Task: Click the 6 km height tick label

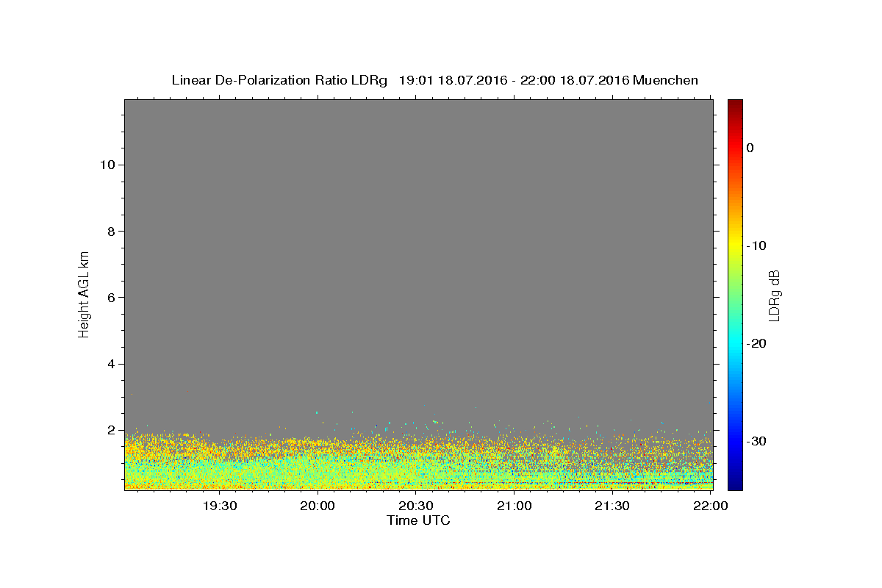Action: point(110,298)
